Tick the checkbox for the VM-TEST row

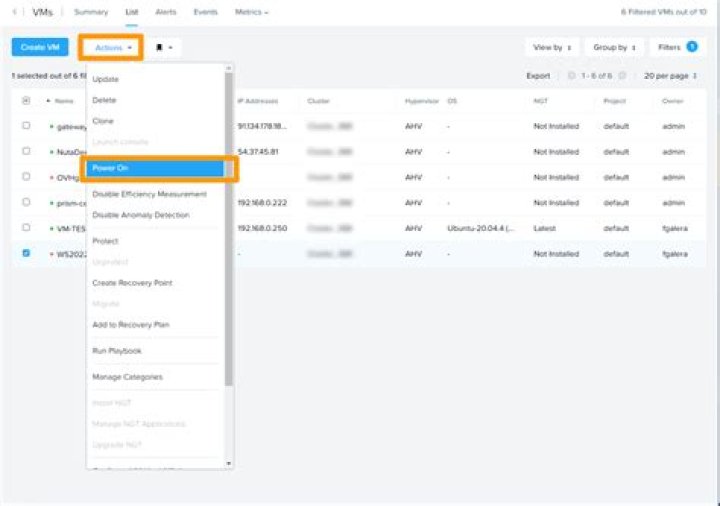click(x=26, y=228)
